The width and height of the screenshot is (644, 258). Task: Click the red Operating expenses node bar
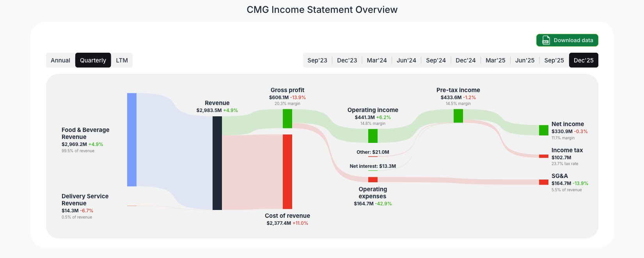point(373,179)
